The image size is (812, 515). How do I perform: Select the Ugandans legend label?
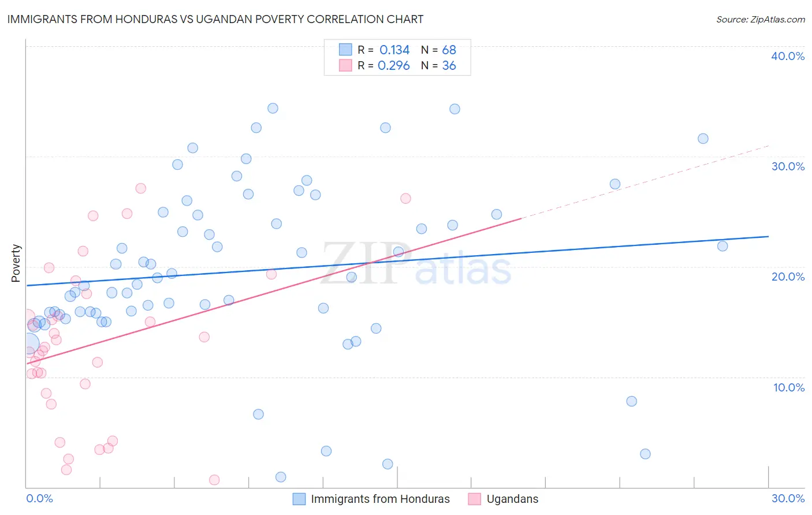(512, 499)
